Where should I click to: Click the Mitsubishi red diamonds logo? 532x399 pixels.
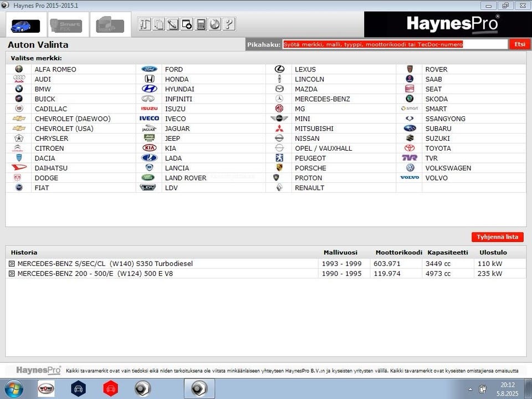tap(279, 128)
